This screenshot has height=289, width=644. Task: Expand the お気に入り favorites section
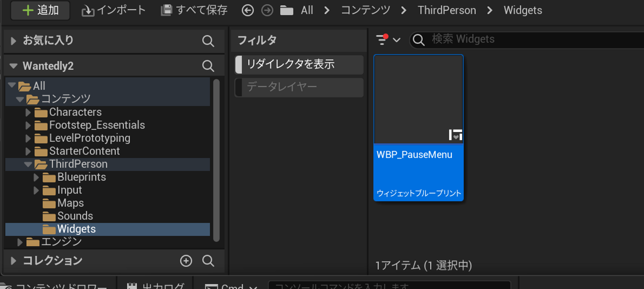[x=13, y=41]
